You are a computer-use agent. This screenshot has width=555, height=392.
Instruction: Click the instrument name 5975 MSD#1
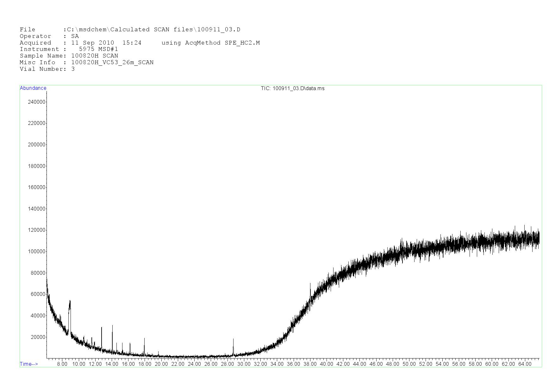(98, 49)
